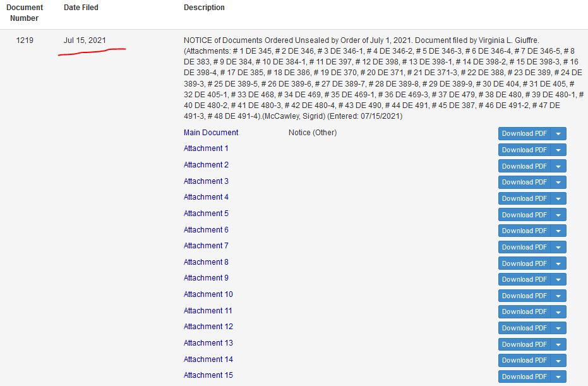The height and width of the screenshot is (386, 588).
Task: Open the Main Document link
Action: [211, 133]
